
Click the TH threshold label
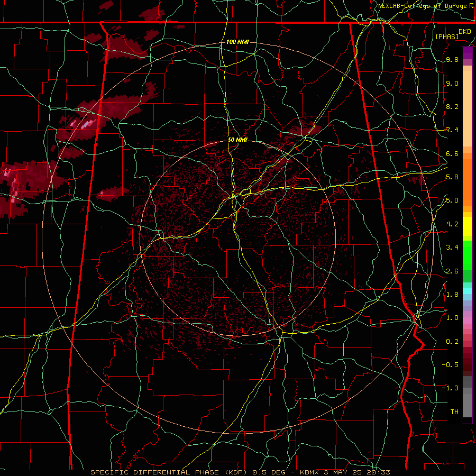pos(454,412)
